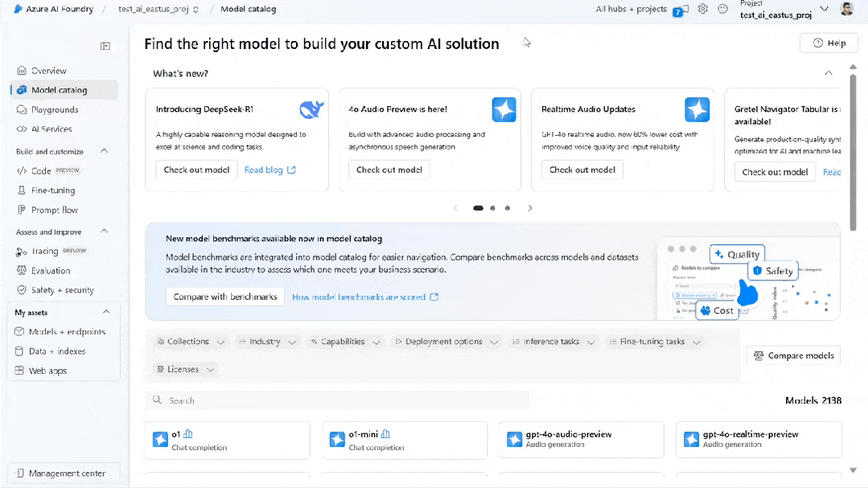This screenshot has height=488, width=868.
Task: Click the model Search input field
Action: point(338,400)
